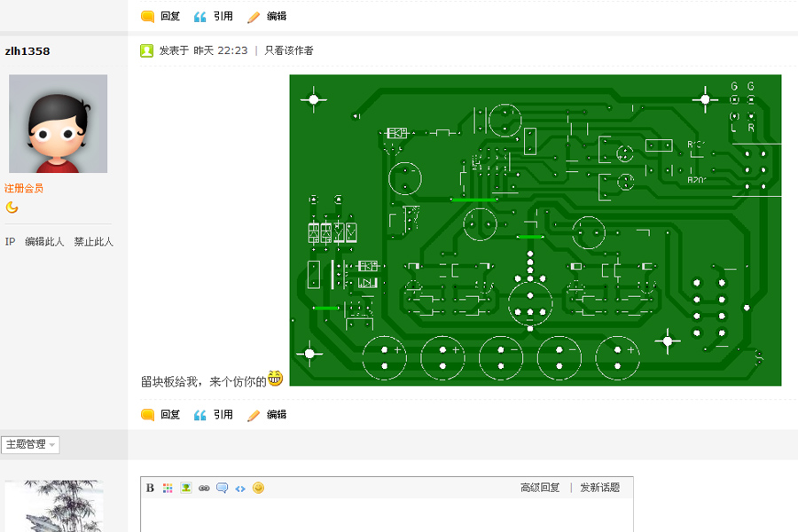Click 发新话题 new topic link
Image resolution: width=798 pixels, height=532 pixels.
(600, 487)
